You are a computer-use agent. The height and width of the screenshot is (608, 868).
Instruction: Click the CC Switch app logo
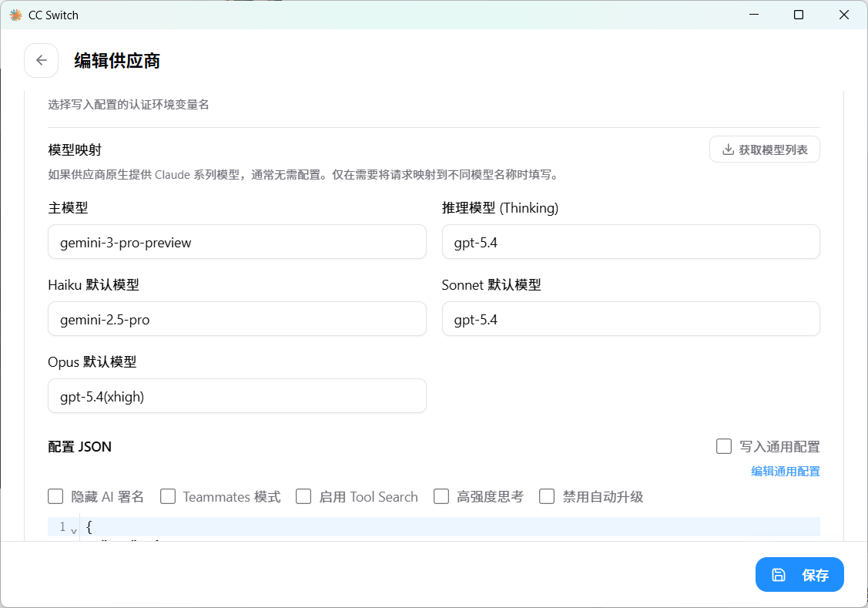(15, 15)
